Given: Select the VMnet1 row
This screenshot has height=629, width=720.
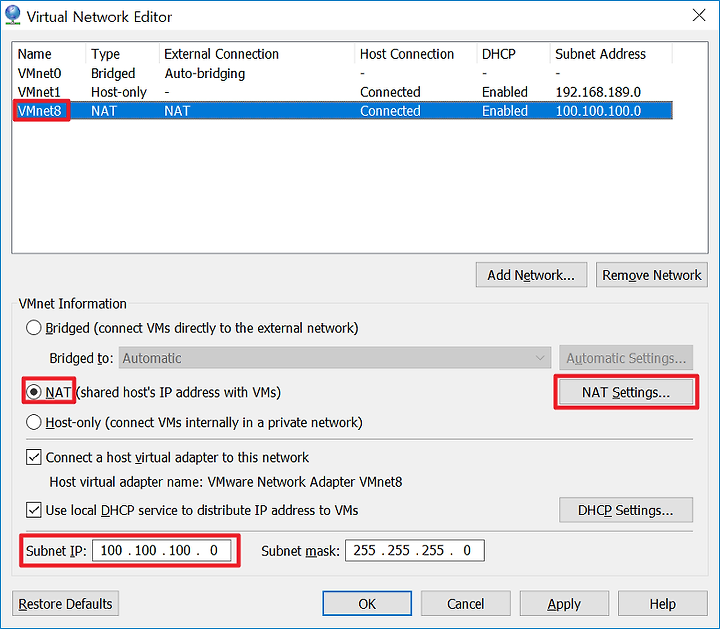Looking at the screenshot, I should pos(343,92).
